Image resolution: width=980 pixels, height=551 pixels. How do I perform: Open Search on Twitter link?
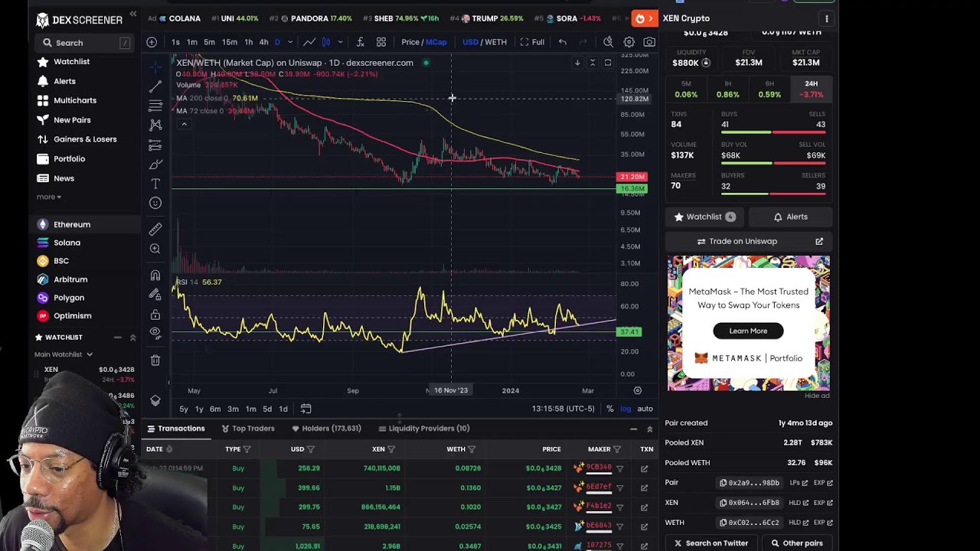click(x=710, y=543)
